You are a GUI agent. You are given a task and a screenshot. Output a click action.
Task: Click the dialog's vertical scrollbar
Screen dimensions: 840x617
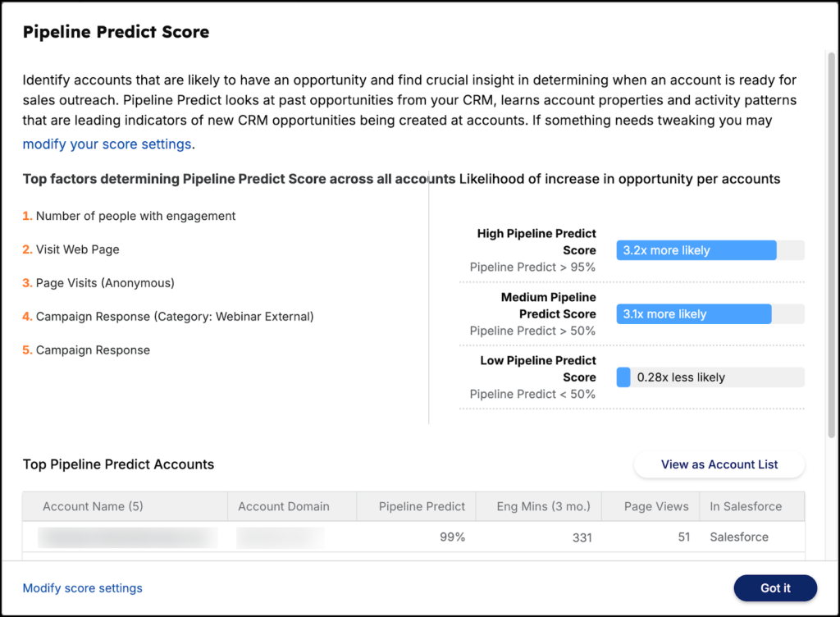[x=831, y=246]
